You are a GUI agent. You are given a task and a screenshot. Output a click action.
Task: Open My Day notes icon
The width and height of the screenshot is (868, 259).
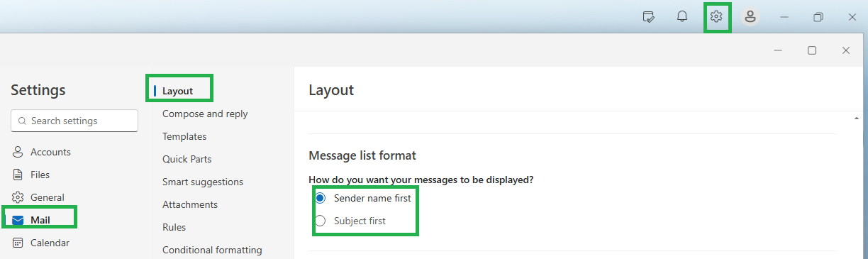pos(648,16)
